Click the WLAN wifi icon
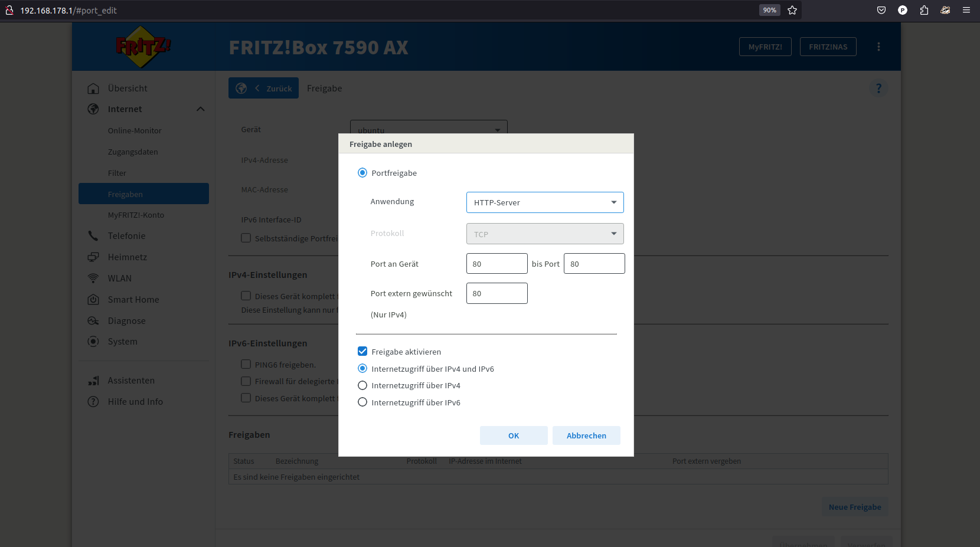This screenshot has height=547, width=980. (x=93, y=279)
